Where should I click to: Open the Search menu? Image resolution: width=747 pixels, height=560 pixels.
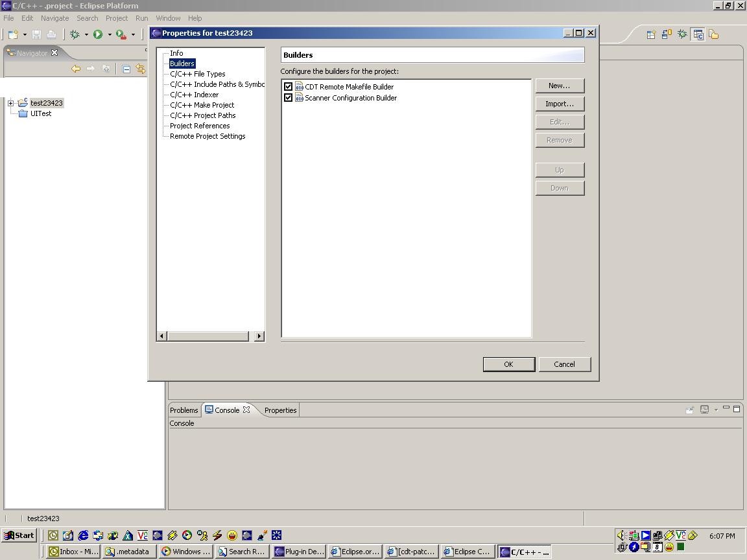[87, 18]
